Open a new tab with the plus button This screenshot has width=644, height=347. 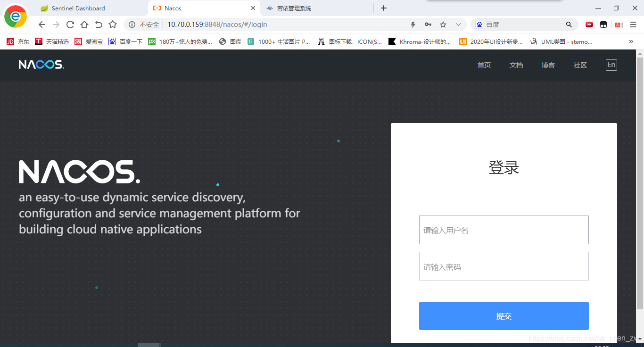click(x=384, y=8)
